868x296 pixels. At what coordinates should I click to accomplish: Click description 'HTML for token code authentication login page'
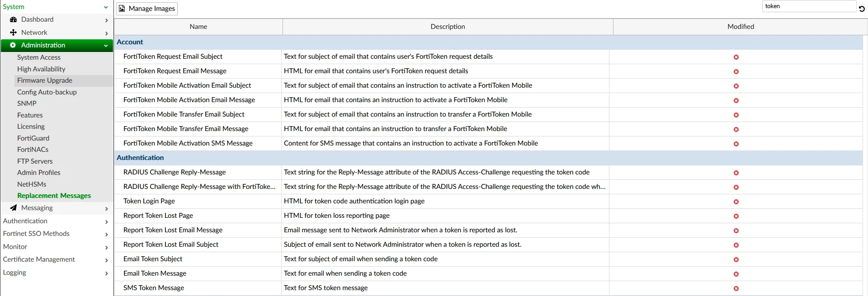(354, 201)
